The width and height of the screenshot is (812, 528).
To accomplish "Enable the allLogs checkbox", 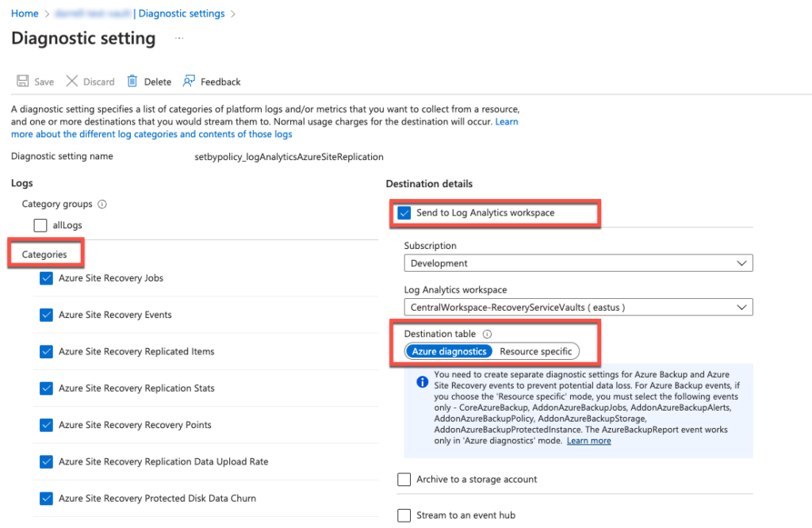I will [x=40, y=225].
